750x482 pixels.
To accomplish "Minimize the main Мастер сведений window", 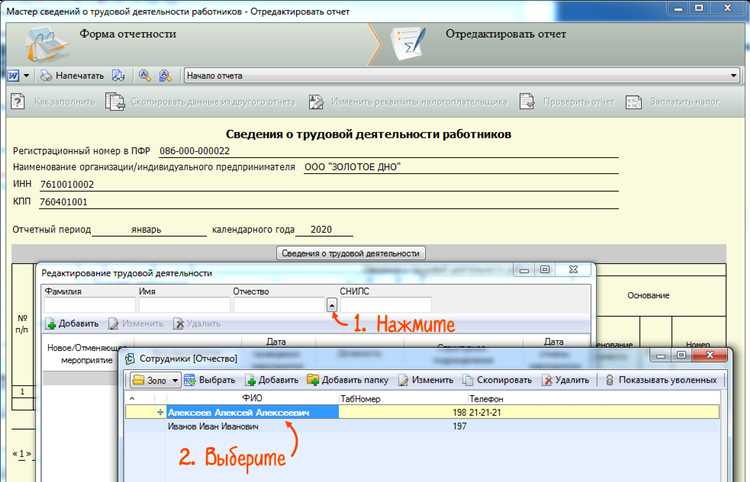I will [x=678, y=8].
